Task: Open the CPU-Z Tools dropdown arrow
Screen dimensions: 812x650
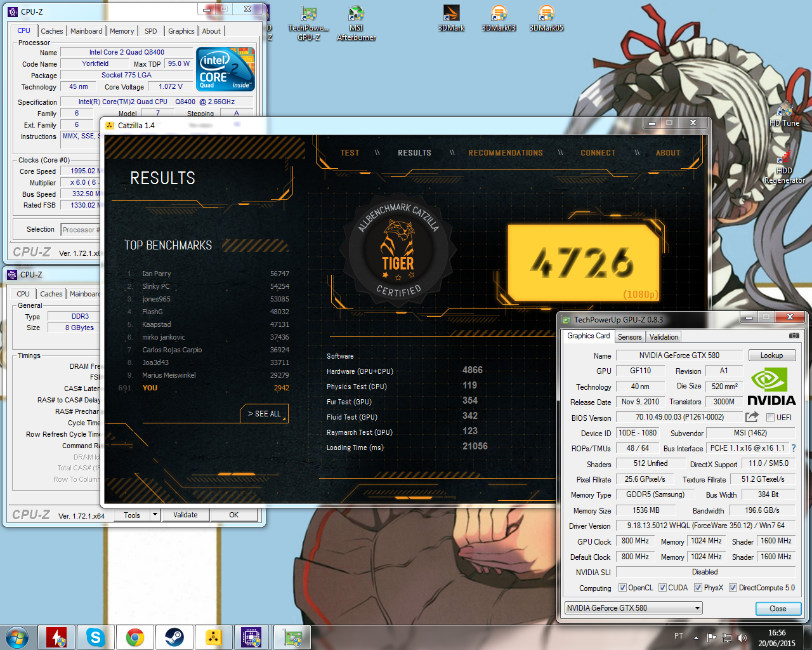Action: click(155, 515)
